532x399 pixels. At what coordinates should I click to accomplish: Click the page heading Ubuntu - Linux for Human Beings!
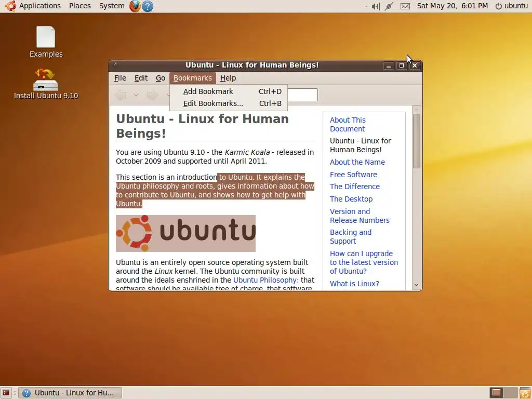pyautogui.click(x=202, y=126)
